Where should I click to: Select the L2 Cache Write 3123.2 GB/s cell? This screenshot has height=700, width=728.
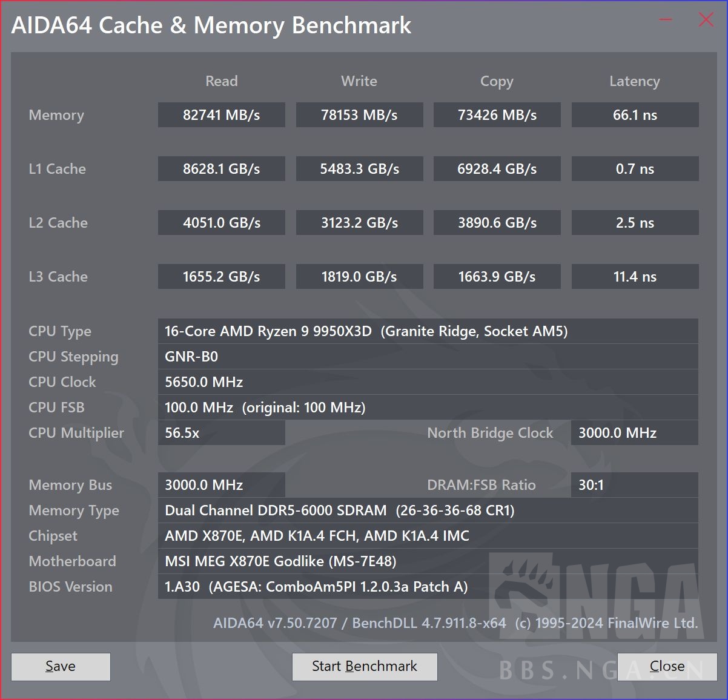coord(359,223)
